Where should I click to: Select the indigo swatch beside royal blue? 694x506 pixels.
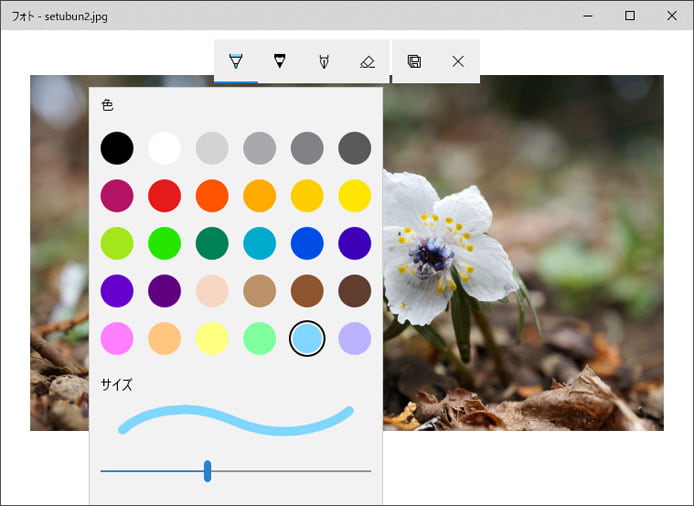pyautogui.click(x=355, y=243)
